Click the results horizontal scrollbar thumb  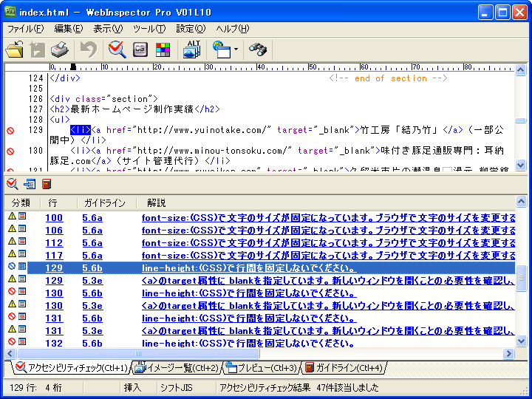pos(138,353)
